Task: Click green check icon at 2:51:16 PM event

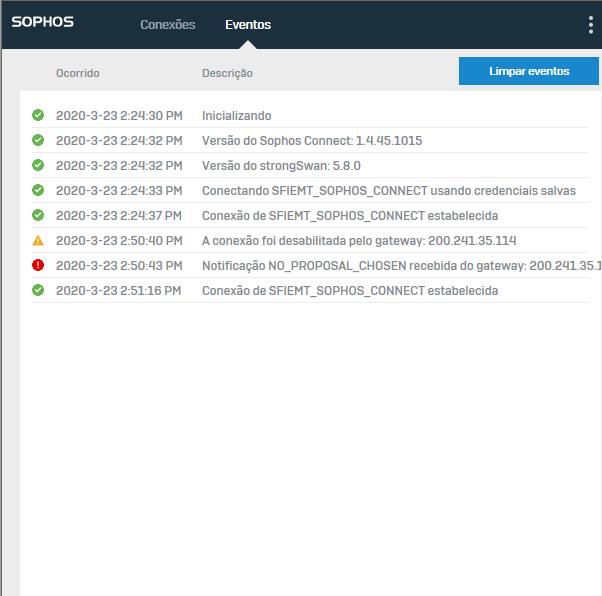Action: pyautogui.click(x=38, y=290)
